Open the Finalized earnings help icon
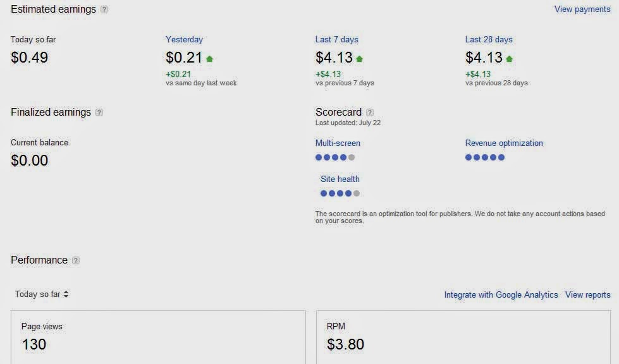Image resolution: width=619 pixels, height=364 pixels. 99,112
